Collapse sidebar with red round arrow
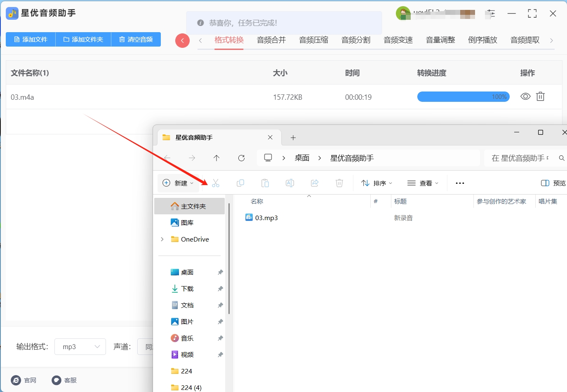Viewport: 567px width, 392px height. coord(182,40)
